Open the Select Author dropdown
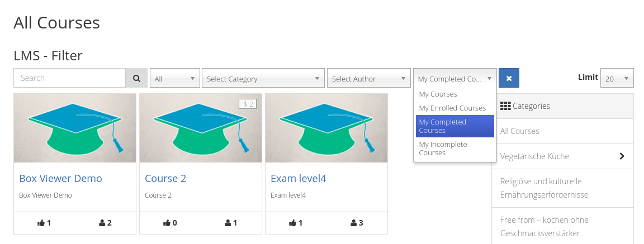 tap(368, 79)
